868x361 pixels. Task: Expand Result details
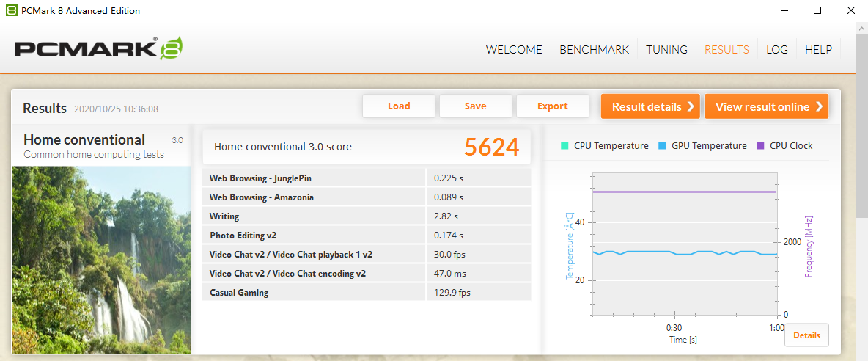pyautogui.click(x=650, y=106)
